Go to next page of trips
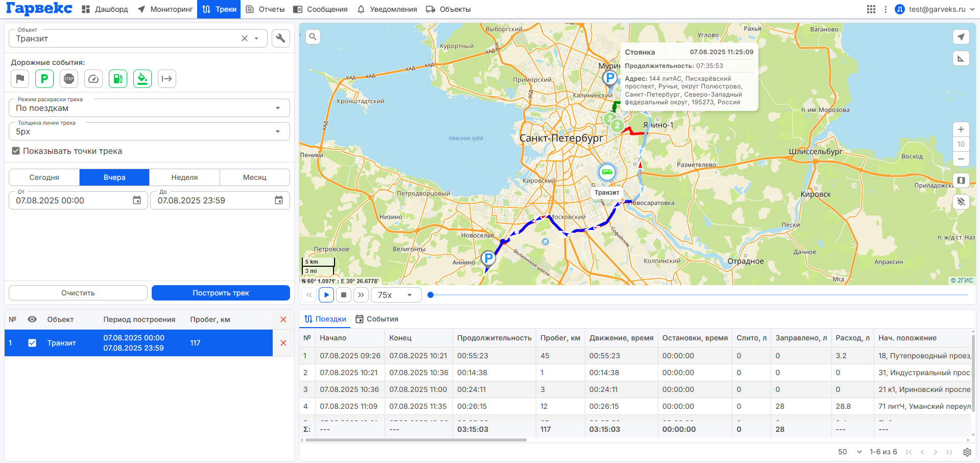The width and height of the screenshot is (980, 463). point(936,452)
